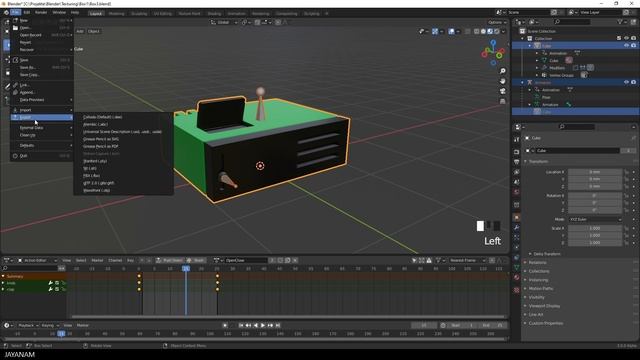Open the Edit menu

[x=27, y=13]
